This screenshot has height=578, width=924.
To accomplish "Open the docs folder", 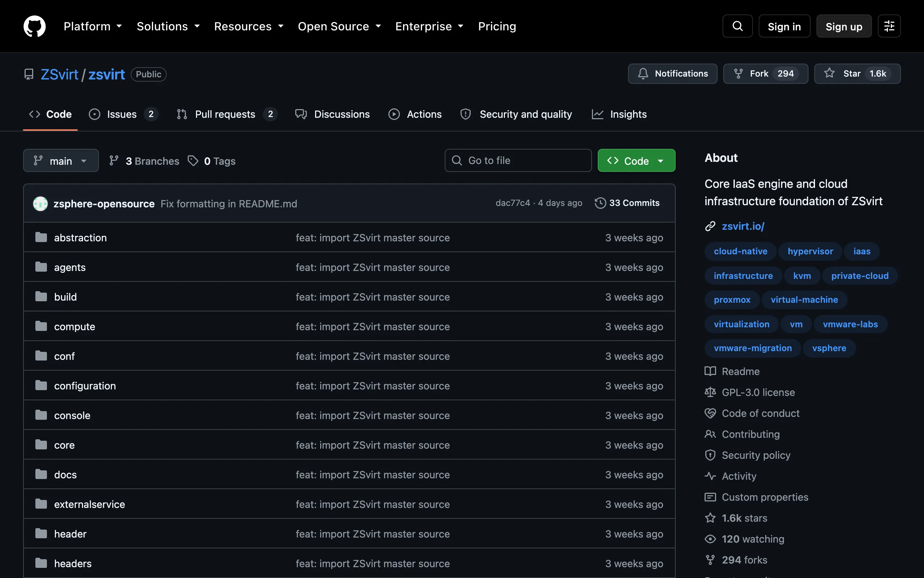I will (x=65, y=474).
